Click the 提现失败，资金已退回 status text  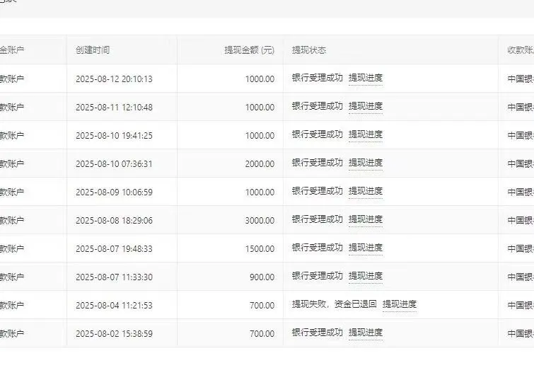(x=334, y=304)
